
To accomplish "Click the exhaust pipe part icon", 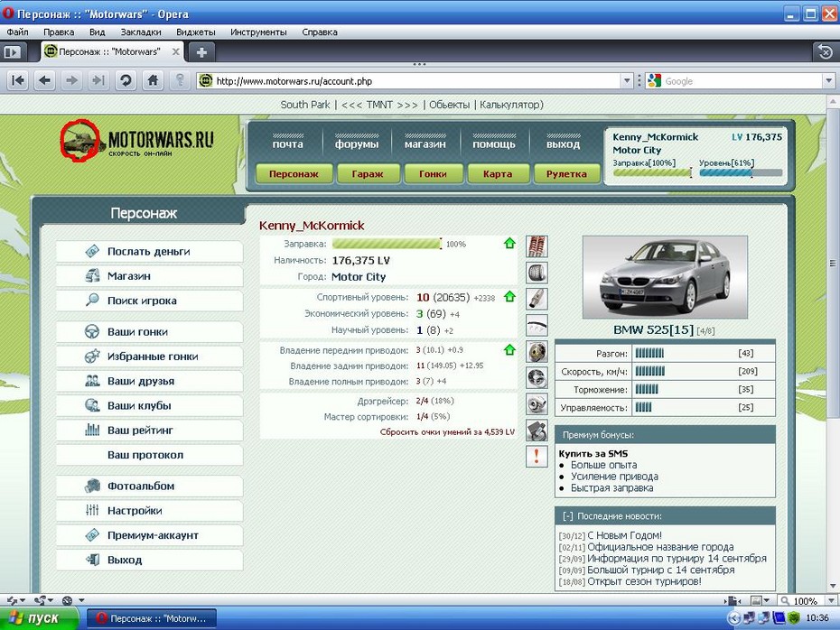I will click(x=537, y=300).
